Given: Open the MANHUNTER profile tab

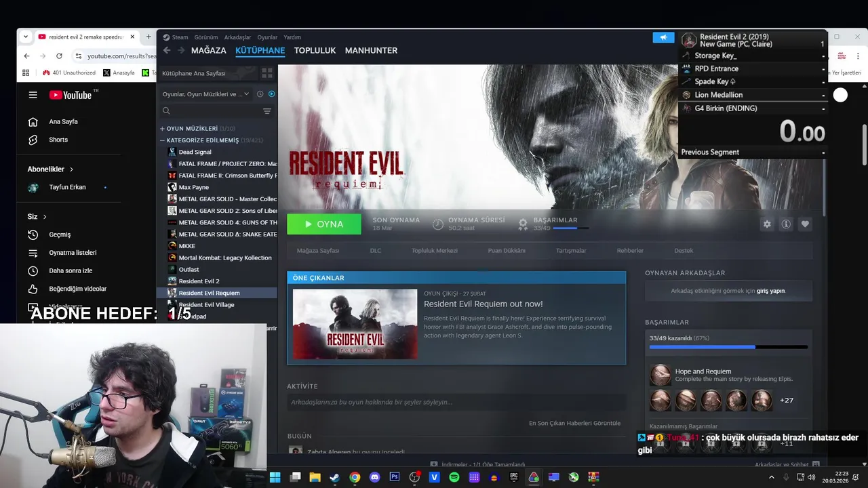Looking at the screenshot, I should pyautogui.click(x=371, y=50).
